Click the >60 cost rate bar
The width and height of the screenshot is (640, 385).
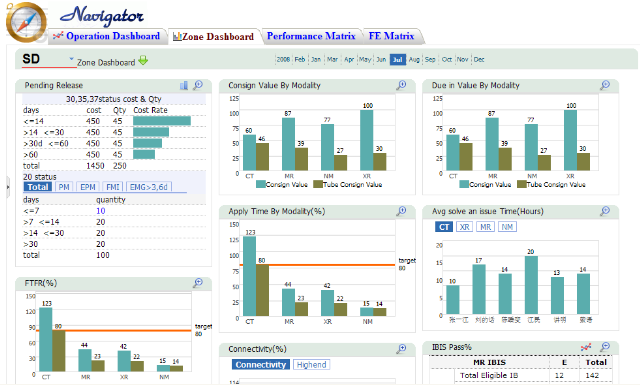[144, 154]
